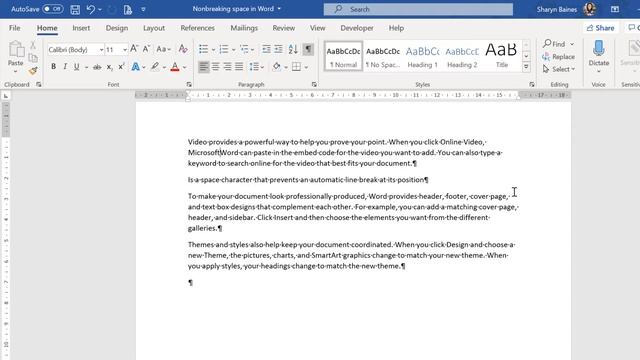640x360 pixels.
Task: Toggle superscript formatting
Action: [121, 67]
